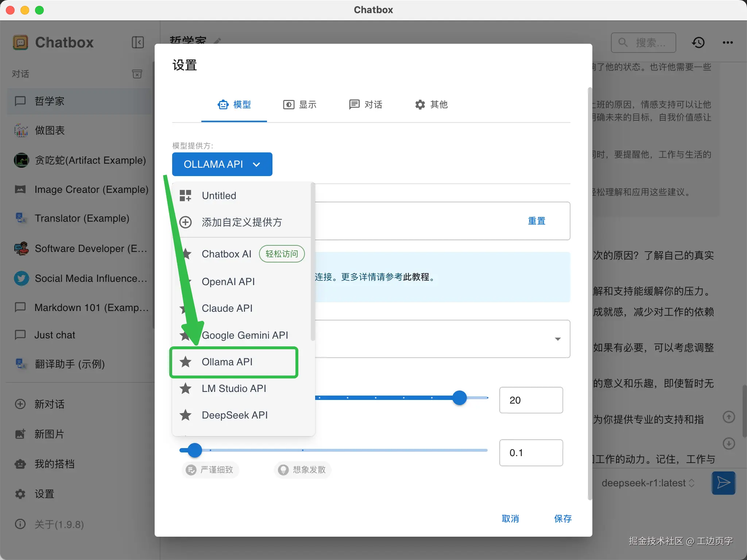The height and width of the screenshot is (560, 747).
Task: Click the add custom provider plus icon
Action: coord(186,222)
